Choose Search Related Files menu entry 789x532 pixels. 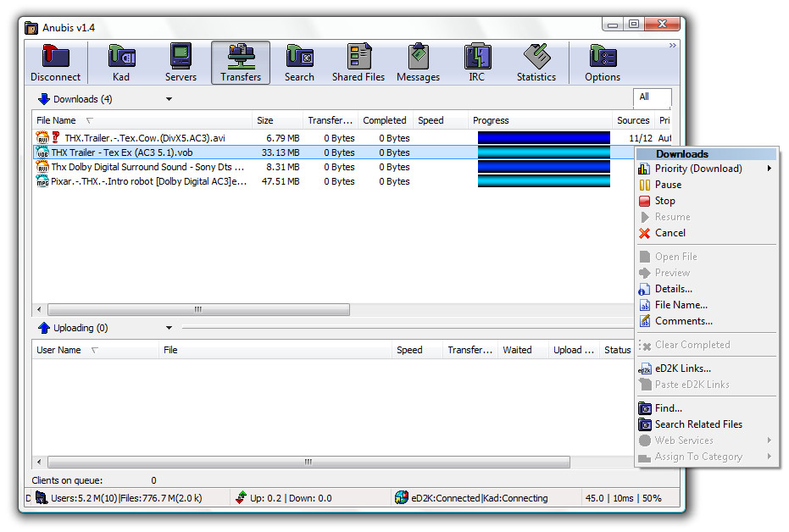707,424
